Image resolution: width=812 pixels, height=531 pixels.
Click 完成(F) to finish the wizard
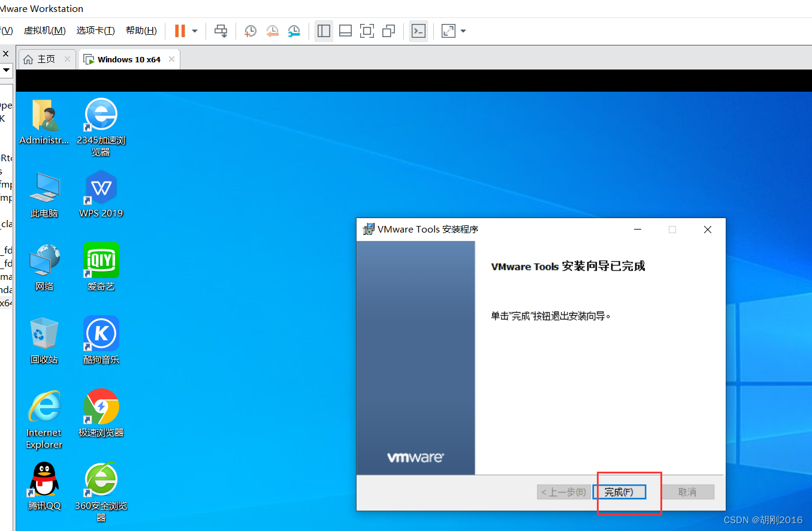(x=619, y=492)
